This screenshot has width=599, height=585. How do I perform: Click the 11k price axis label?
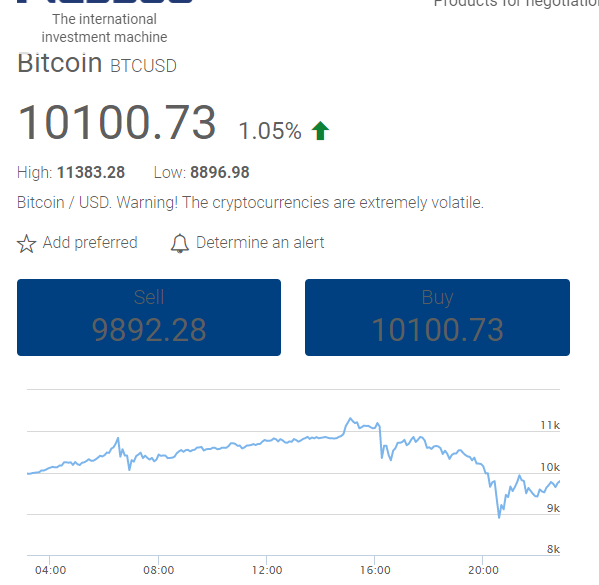pos(550,425)
